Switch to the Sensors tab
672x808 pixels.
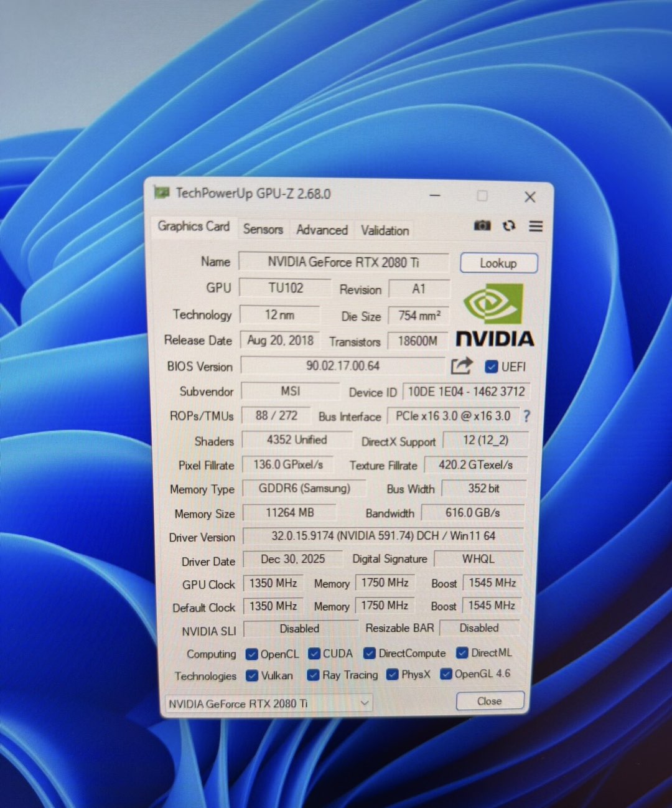pos(263,229)
